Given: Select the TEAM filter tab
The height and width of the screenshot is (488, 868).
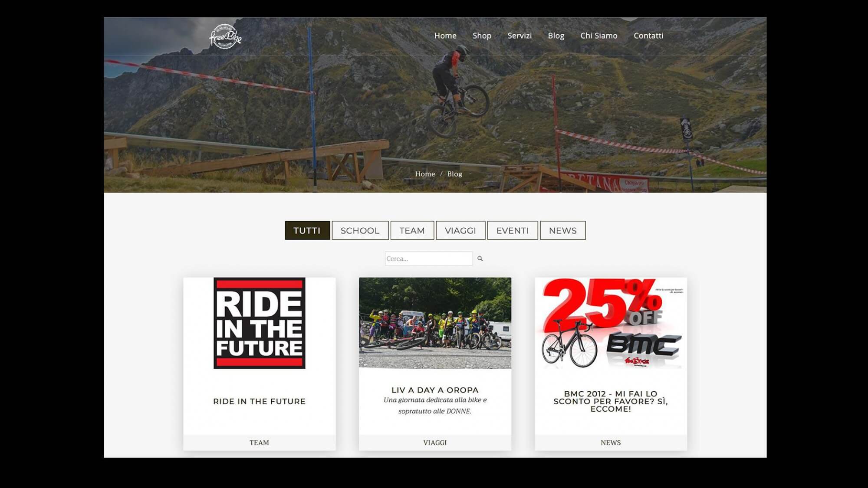Looking at the screenshot, I should point(412,230).
